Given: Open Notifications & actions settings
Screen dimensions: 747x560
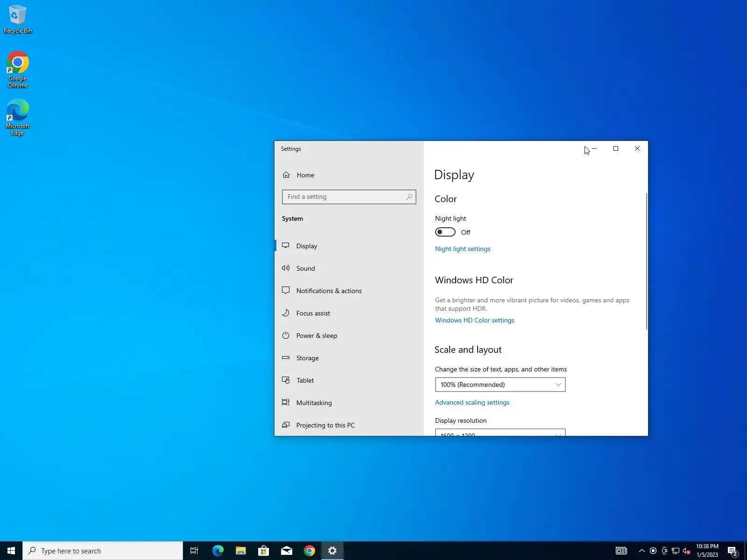Looking at the screenshot, I should [349, 291].
